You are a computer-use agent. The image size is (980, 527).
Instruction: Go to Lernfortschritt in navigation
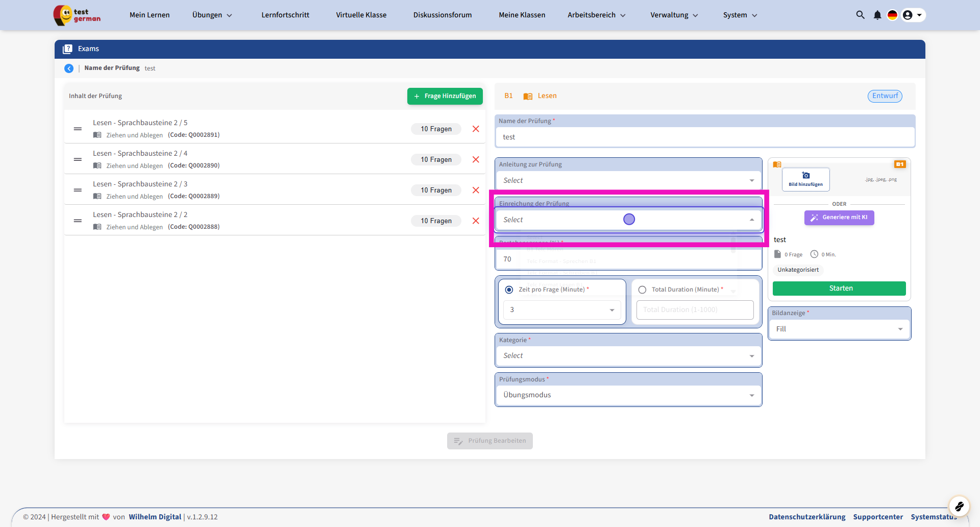click(285, 15)
